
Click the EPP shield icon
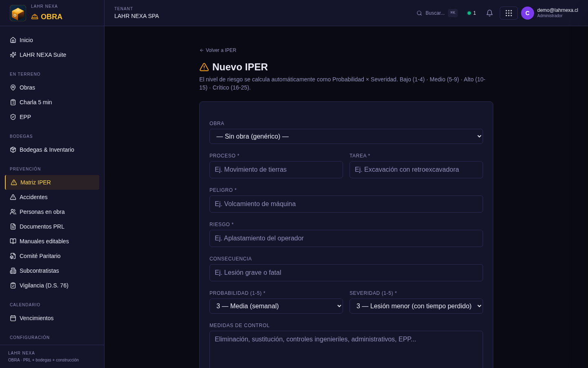(x=13, y=117)
